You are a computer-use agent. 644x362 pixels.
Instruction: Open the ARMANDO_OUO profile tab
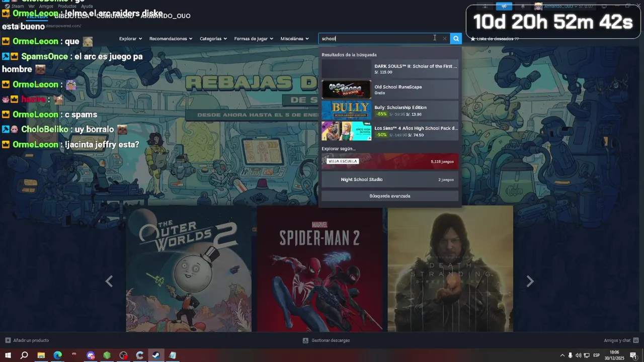click(165, 16)
